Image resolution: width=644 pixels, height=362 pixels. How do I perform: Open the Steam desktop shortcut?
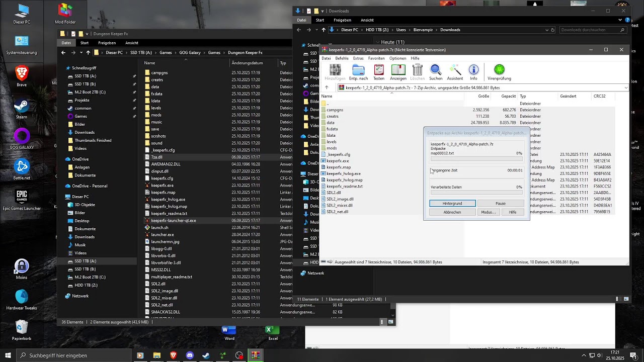click(x=22, y=109)
